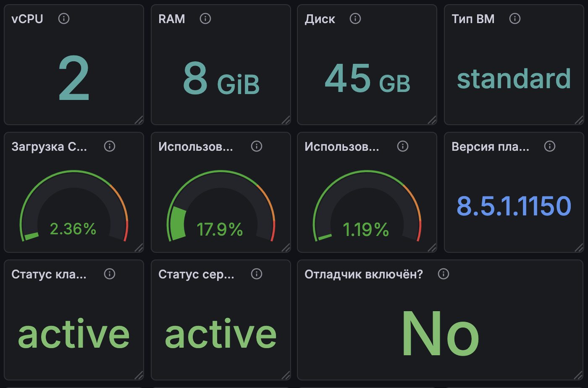The width and height of the screenshot is (588, 388).
Task: Click the info icon beside Отладчик включён?
Action: pos(444,274)
